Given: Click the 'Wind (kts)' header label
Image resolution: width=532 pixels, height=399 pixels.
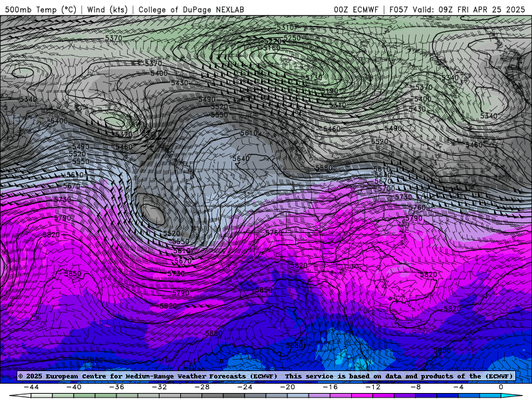Looking at the screenshot, I should (107, 9).
